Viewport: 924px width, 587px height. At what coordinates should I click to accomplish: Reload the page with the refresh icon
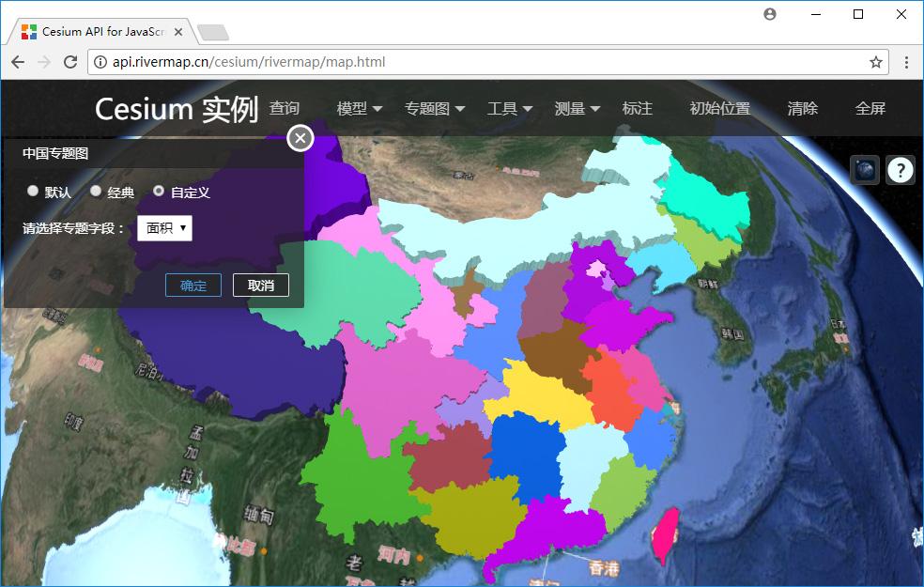tap(70, 62)
